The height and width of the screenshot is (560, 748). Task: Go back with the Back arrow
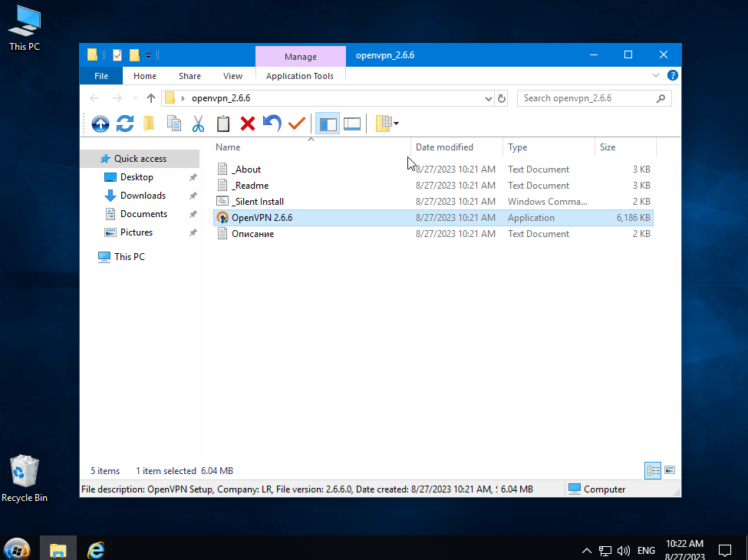coord(94,98)
